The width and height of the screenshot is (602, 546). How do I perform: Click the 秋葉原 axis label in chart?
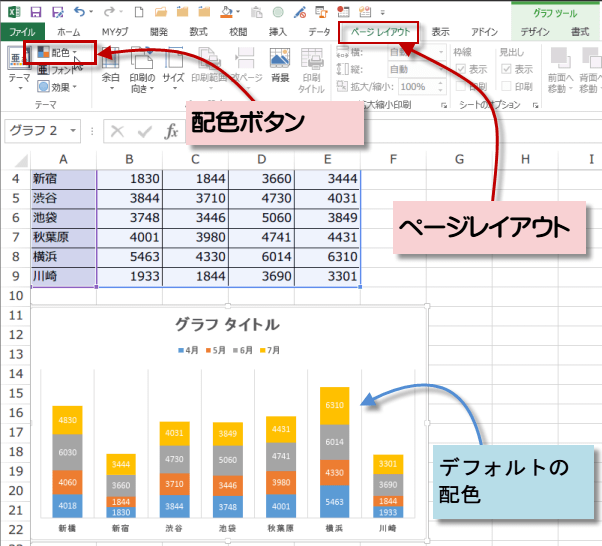tap(280, 528)
